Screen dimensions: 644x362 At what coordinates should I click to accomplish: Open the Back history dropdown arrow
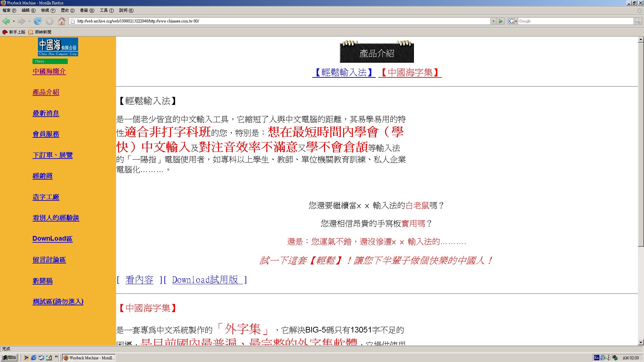[14, 21]
